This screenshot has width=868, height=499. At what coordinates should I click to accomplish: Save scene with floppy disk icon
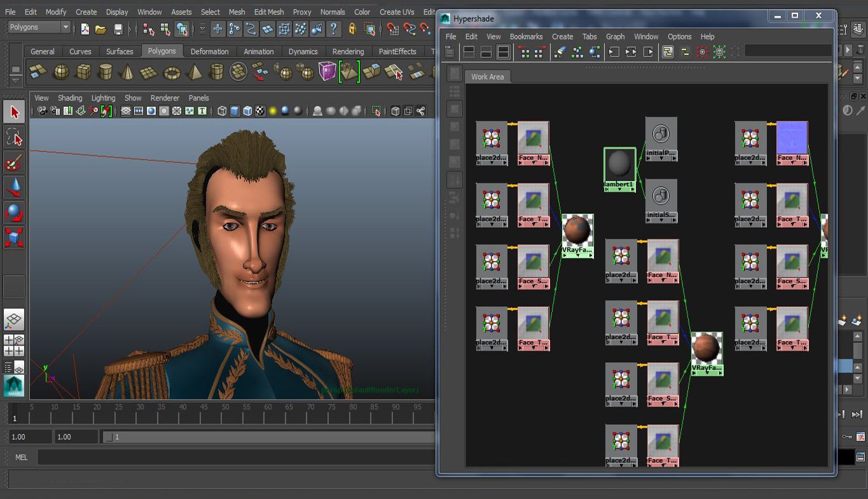(x=118, y=29)
